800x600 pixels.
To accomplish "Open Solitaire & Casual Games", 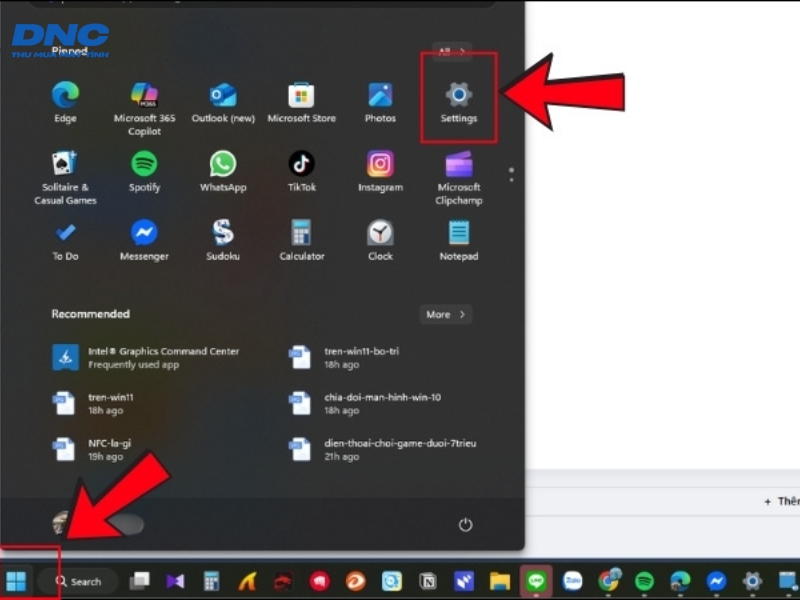I will 65,178.
